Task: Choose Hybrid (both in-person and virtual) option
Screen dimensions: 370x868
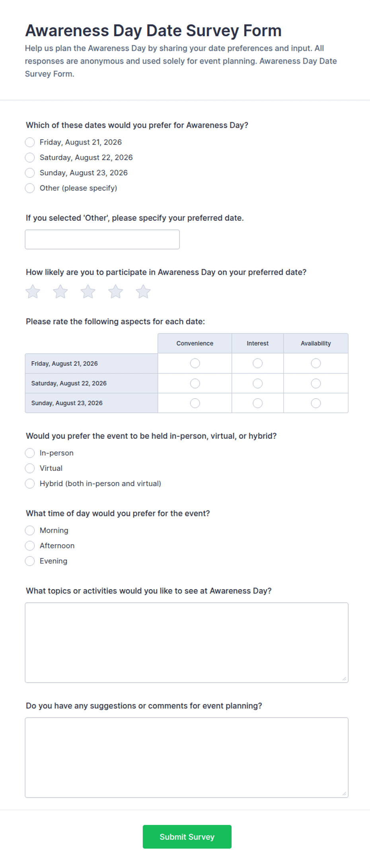Action: tap(30, 484)
